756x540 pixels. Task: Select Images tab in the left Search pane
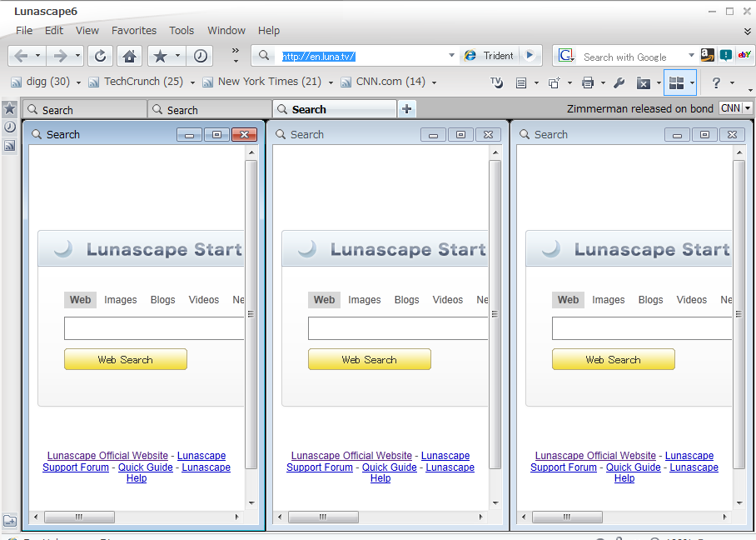(x=121, y=300)
